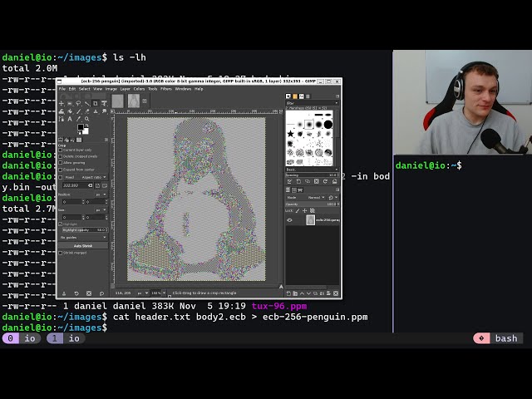Save tool preset icon at bottom
The image size is (532, 399).
pyautogui.click(x=64, y=293)
